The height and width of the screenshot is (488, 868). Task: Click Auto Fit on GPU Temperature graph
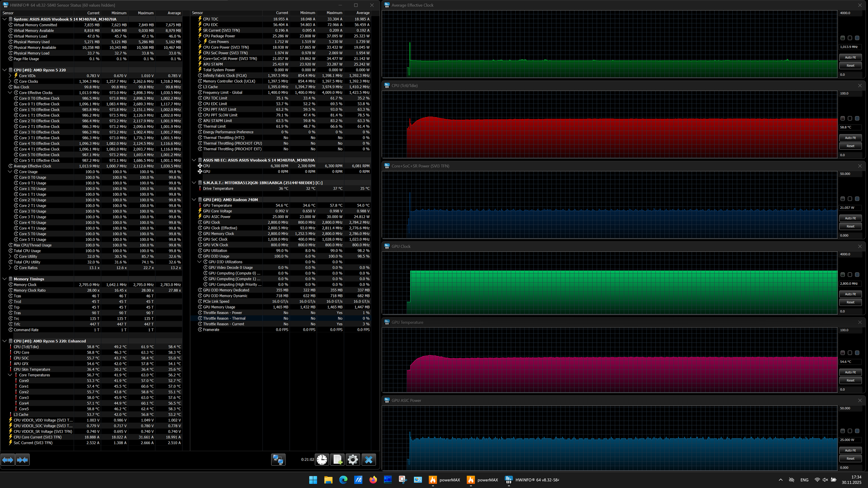850,372
